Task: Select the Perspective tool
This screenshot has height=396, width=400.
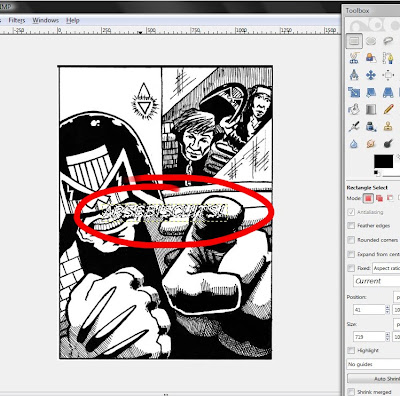Action: 388,92
